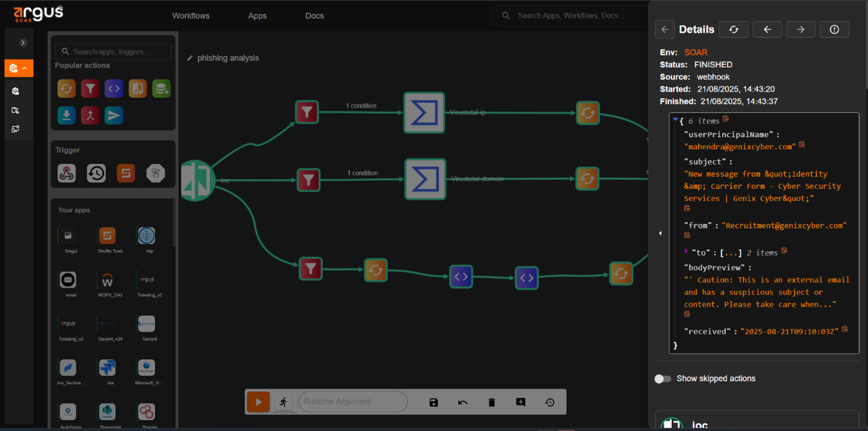Click the Runtime Argument input field
Viewport: 868px width, 431px height.
coord(353,402)
